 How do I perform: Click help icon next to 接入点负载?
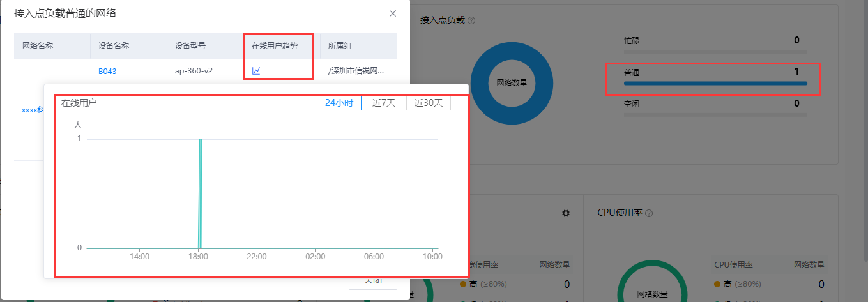pos(471,20)
